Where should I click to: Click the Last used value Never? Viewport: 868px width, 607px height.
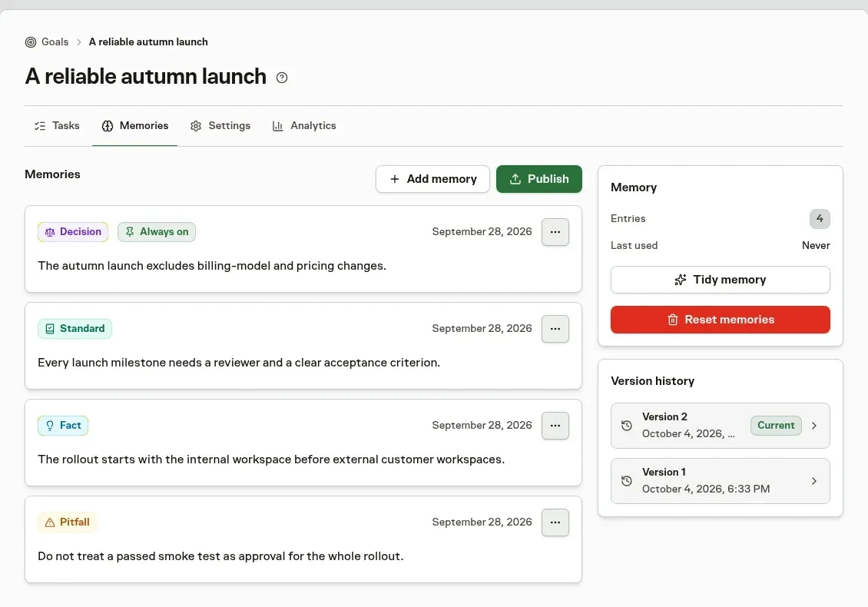point(816,245)
